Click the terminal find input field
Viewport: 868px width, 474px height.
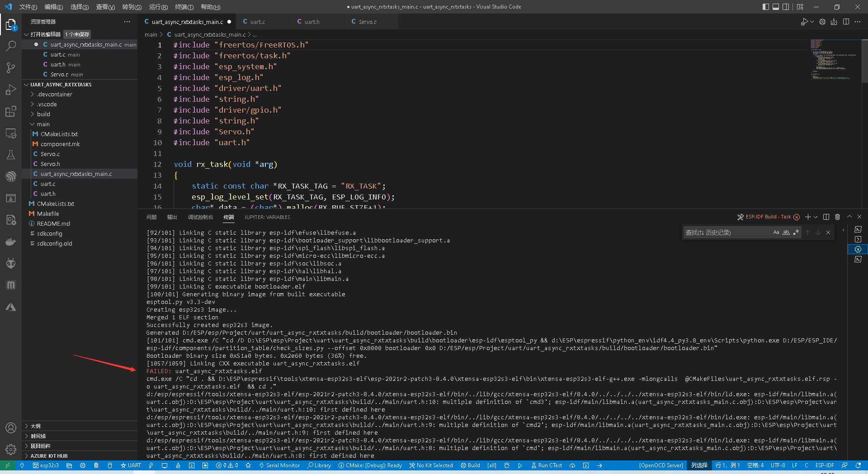click(x=727, y=232)
